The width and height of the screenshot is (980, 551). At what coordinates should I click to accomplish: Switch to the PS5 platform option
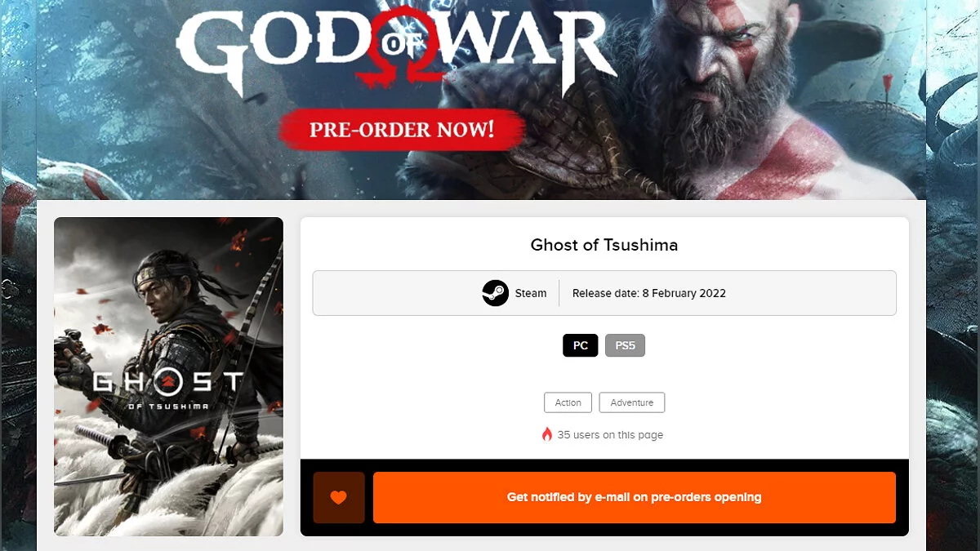click(626, 345)
